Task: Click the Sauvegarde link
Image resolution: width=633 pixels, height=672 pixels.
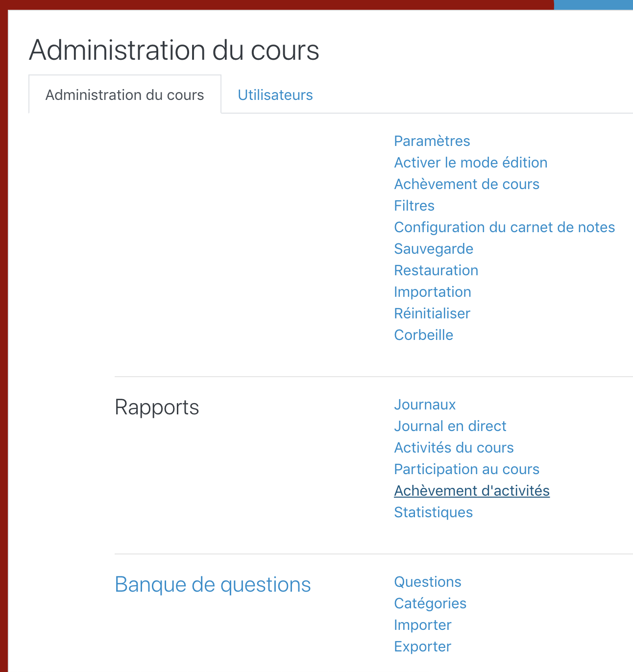Action: tap(433, 249)
